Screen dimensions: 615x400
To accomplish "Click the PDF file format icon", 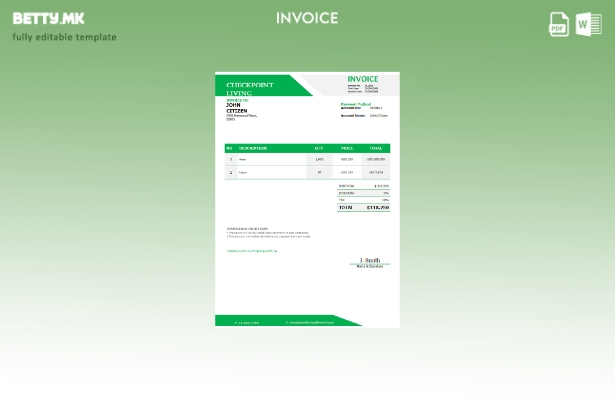I will (559, 24).
